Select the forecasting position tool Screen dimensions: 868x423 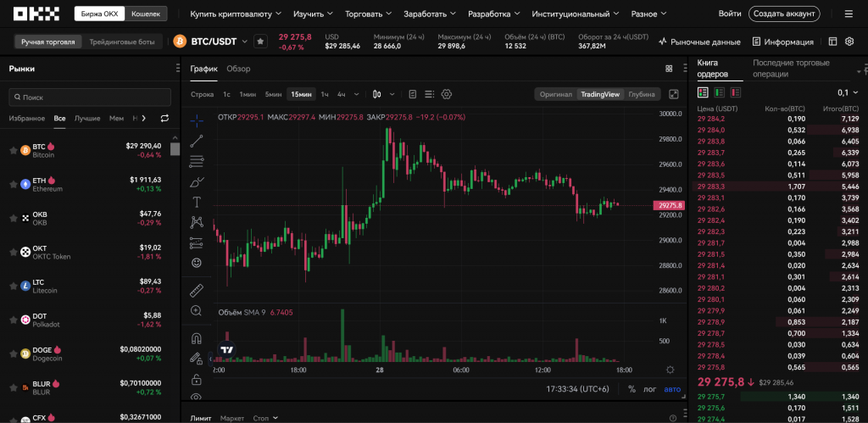coord(197,242)
